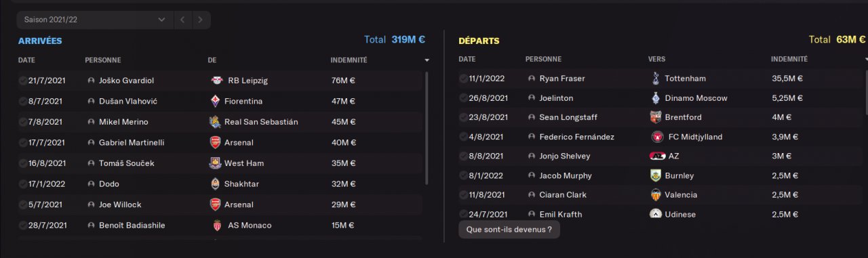Open the Saison 2021/22 dropdown

point(94,20)
